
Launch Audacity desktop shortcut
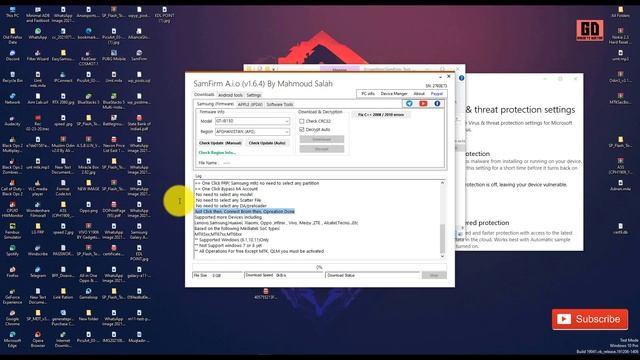pyautogui.click(x=12, y=120)
